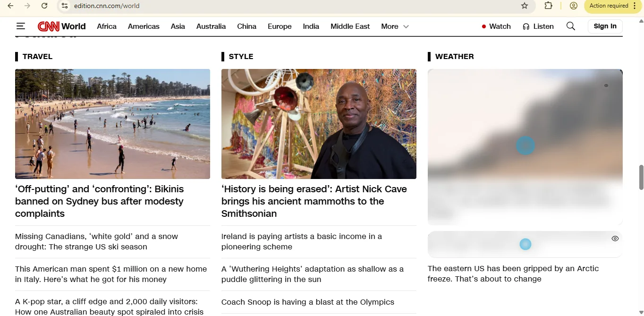
Task: Go back to previous page
Action: click(10, 6)
